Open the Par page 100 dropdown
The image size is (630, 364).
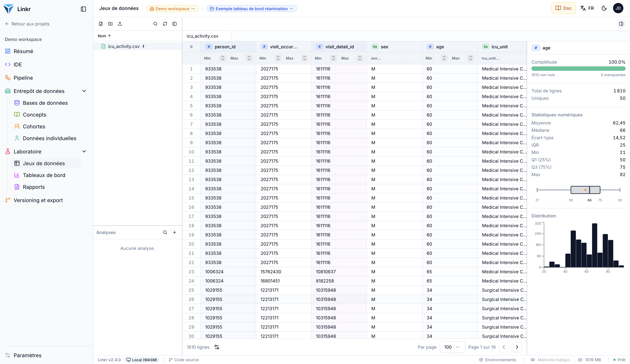point(452,347)
